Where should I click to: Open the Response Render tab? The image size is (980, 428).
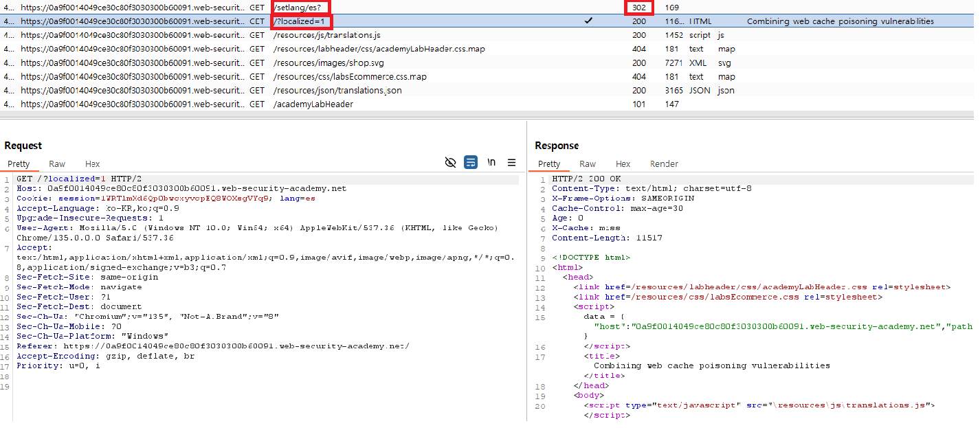(x=664, y=164)
